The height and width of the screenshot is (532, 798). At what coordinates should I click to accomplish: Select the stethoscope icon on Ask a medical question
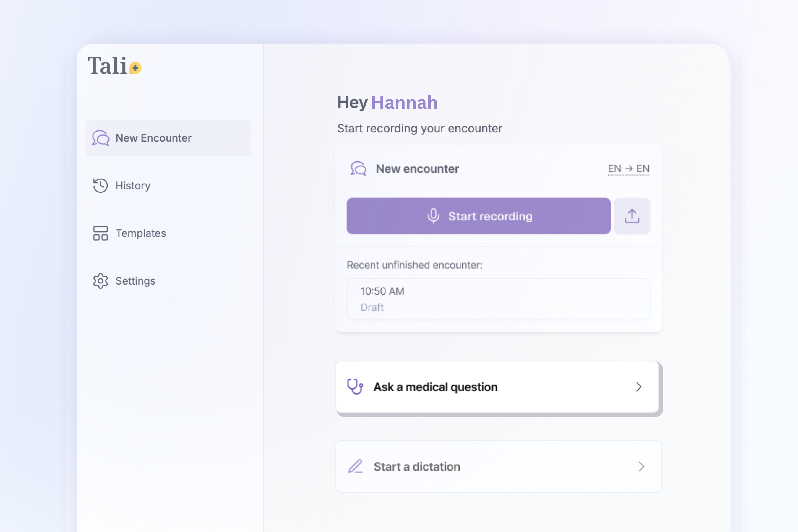click(355, 387)
